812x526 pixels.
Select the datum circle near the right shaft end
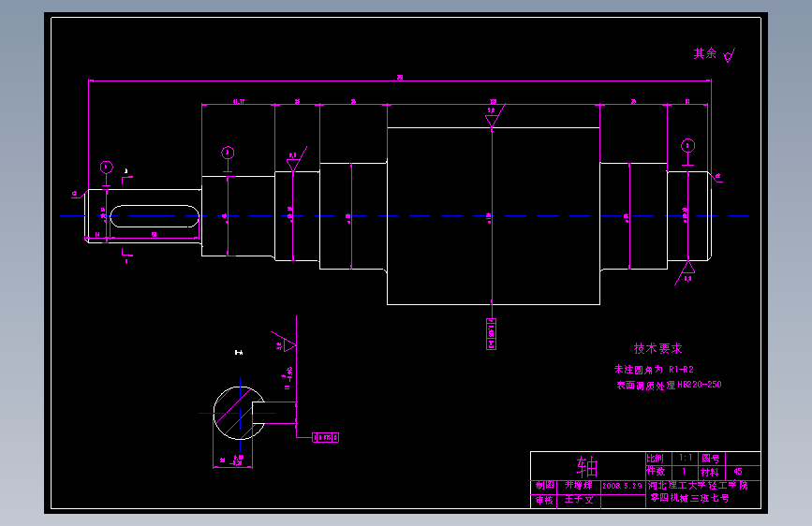click(x=687, y=145)
